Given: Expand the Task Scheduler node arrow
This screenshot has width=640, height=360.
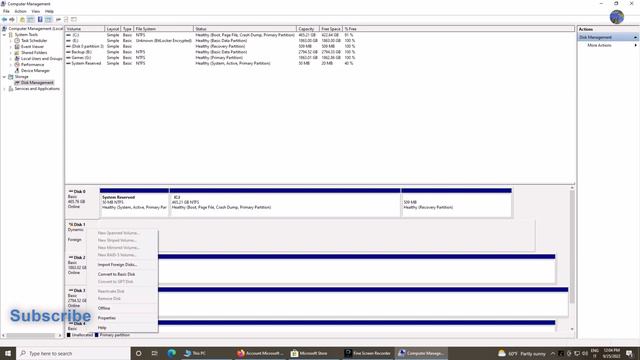Looking at the screenshot, I should 11,41.
